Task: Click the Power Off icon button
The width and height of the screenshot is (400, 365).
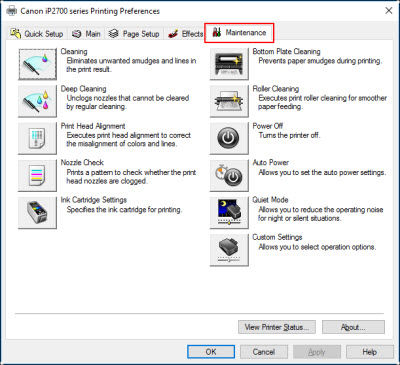Action: [x=229, y=138]
